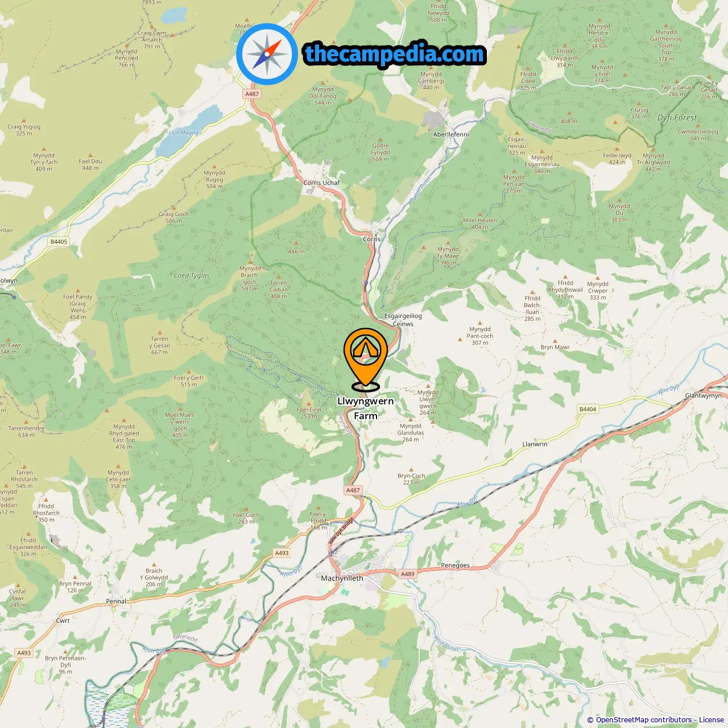The width and height of the screenshot is (728, 728).
Task: Open thecampedia.com logo text
Action: point(395,54)
